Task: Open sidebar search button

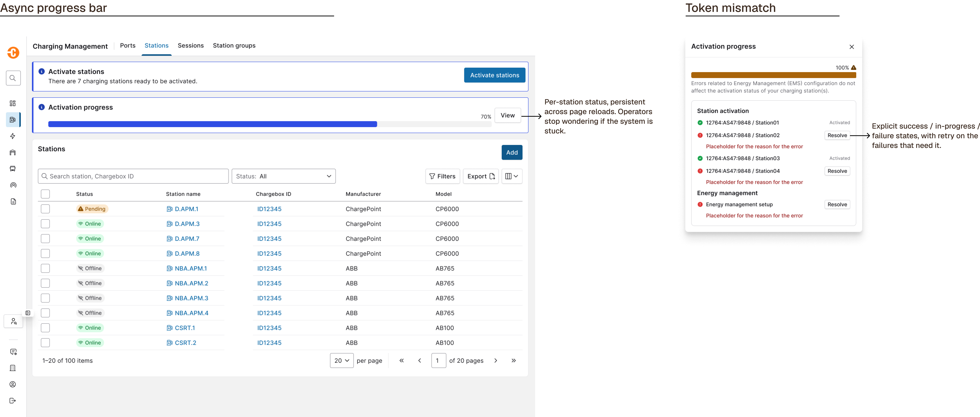Action: tap(13, 78)
